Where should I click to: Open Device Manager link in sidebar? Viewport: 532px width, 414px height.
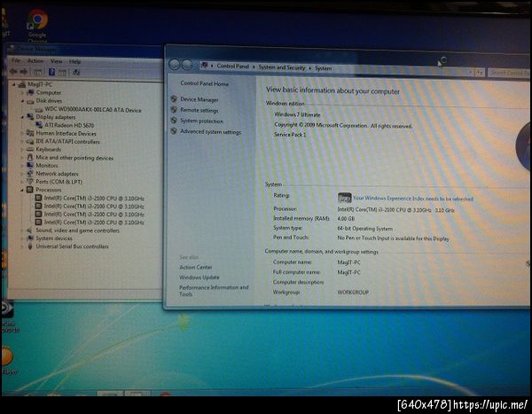click(199, 99)
